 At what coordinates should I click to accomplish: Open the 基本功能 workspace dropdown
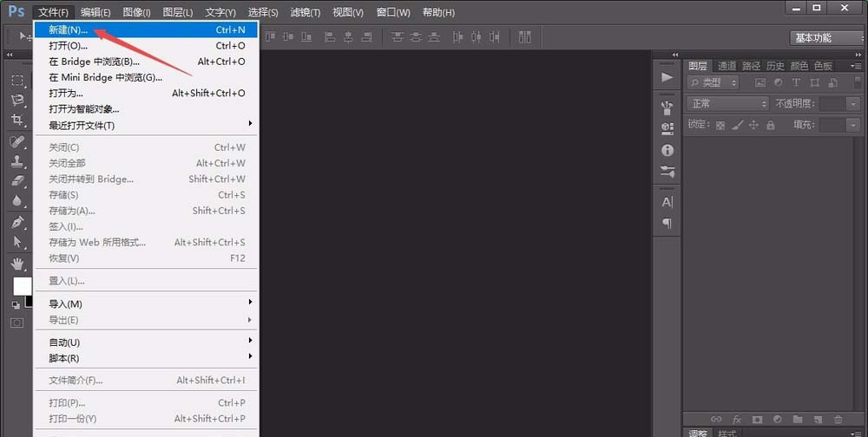tap(826, 37)
